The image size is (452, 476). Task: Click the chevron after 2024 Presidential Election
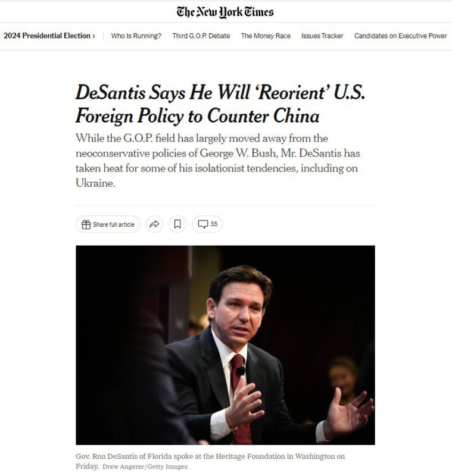click(x=93, y=36)
